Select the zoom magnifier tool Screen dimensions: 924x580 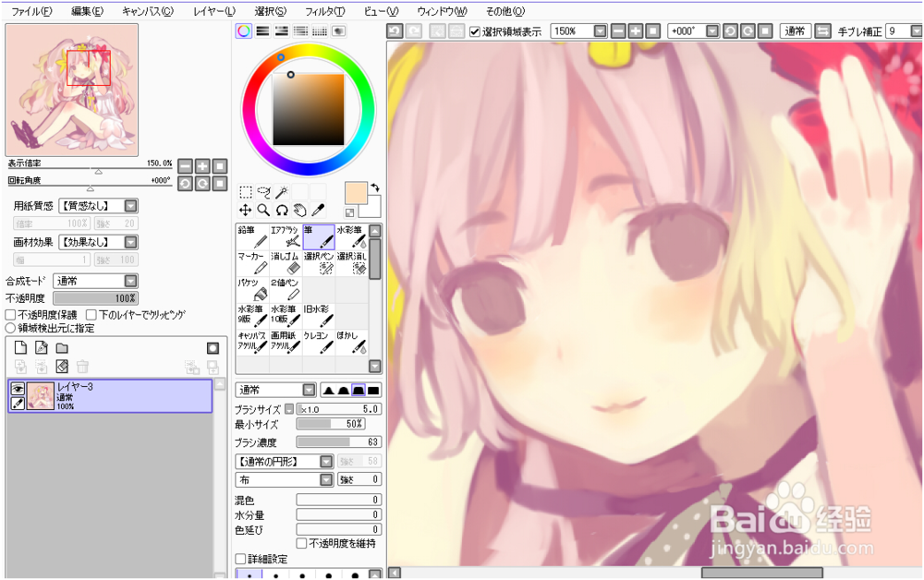pyautogui.click(x=264, y=211)
